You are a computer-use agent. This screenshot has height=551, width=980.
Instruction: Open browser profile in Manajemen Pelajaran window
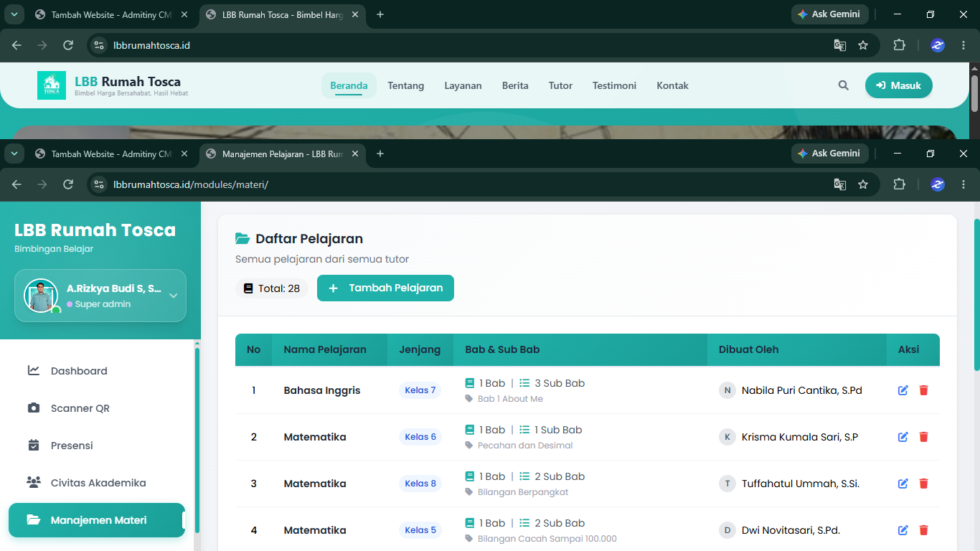pos(938,184)
